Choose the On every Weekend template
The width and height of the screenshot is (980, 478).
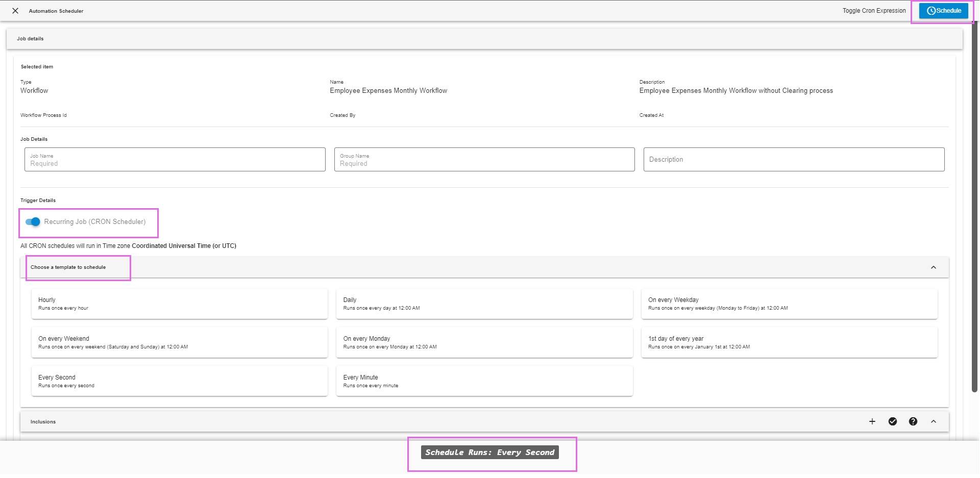click(x=179, y=343)
